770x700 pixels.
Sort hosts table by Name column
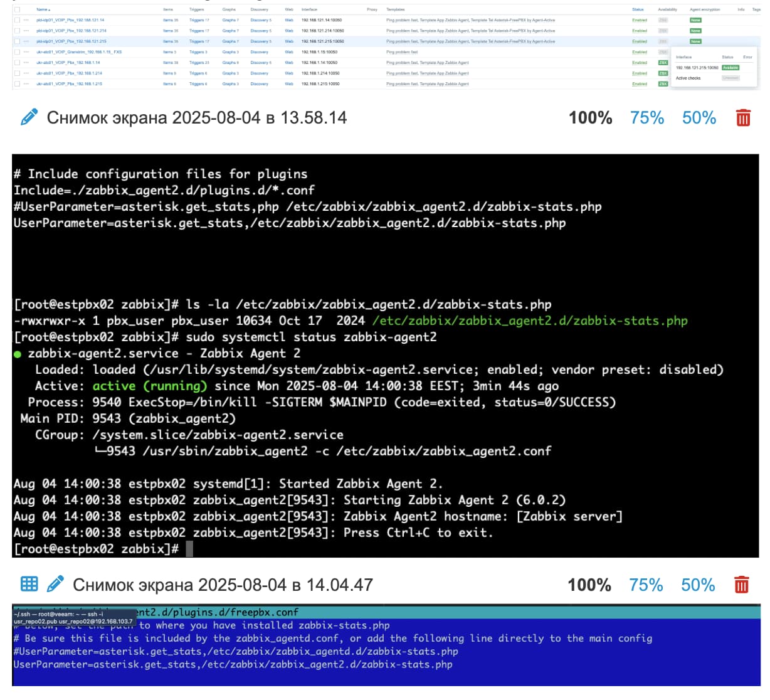tap(43, 9)
